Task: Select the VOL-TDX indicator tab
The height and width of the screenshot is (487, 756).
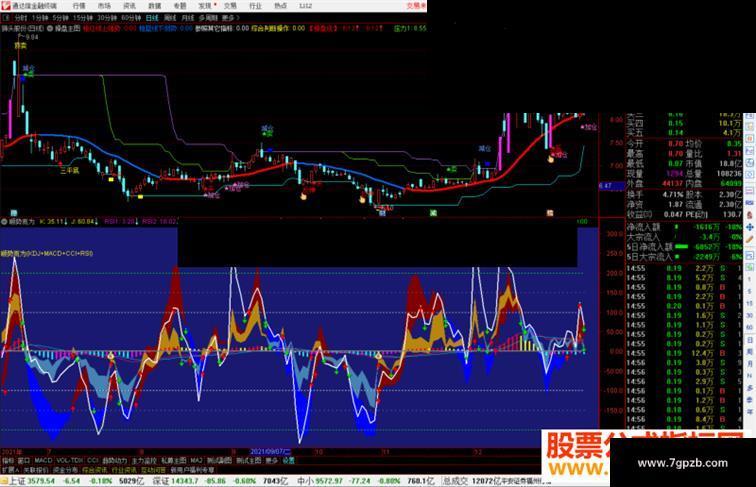Action: (70, 460)
